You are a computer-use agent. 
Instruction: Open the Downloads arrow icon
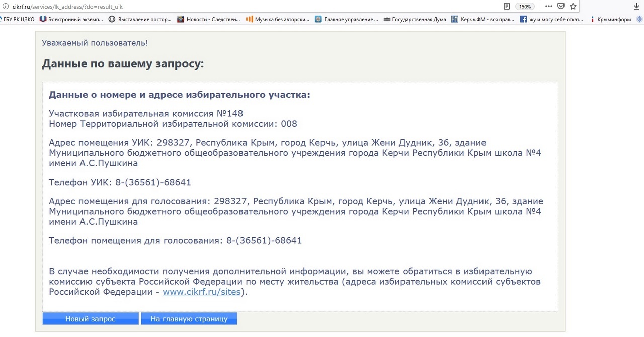point(636,7)
